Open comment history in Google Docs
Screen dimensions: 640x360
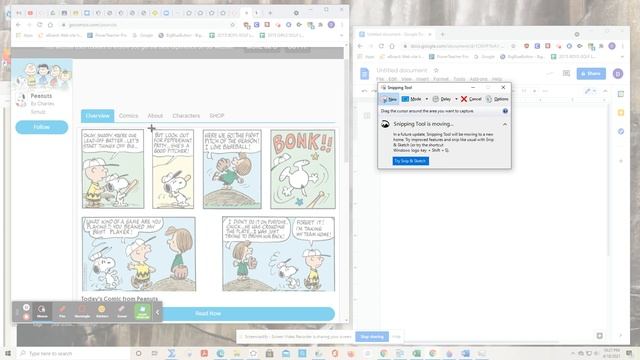pyautogui.click(x=566, y=73)
